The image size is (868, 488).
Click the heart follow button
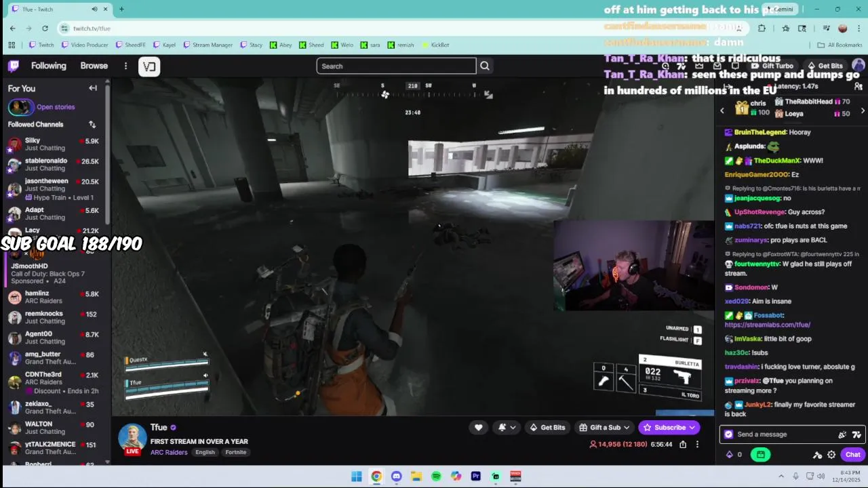(x=479, y=427)
